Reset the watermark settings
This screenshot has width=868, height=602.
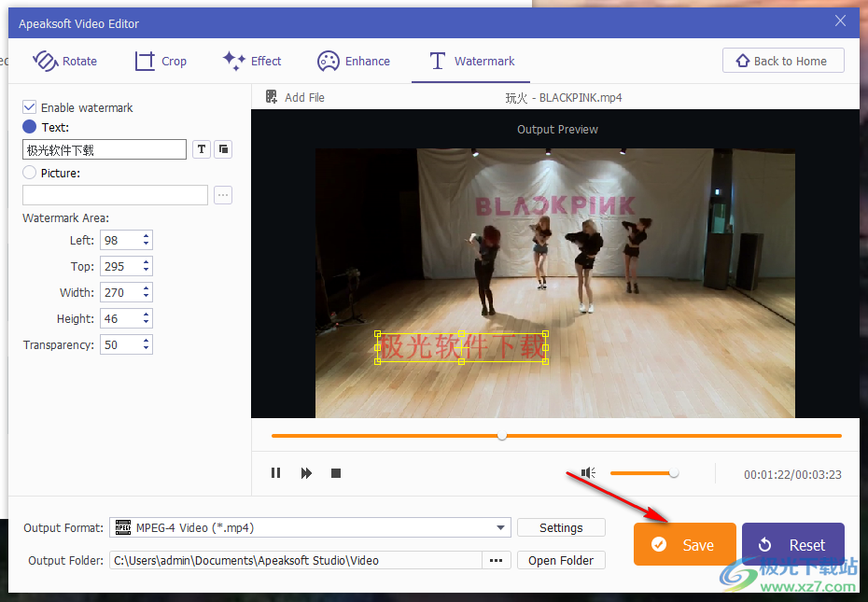pyautogui.click(x=792, y=544)
